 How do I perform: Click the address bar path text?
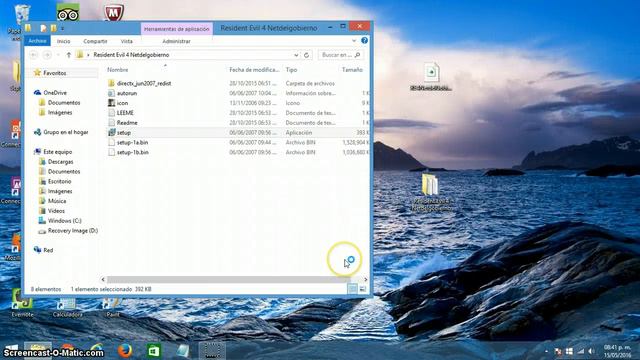click(131, 55)
